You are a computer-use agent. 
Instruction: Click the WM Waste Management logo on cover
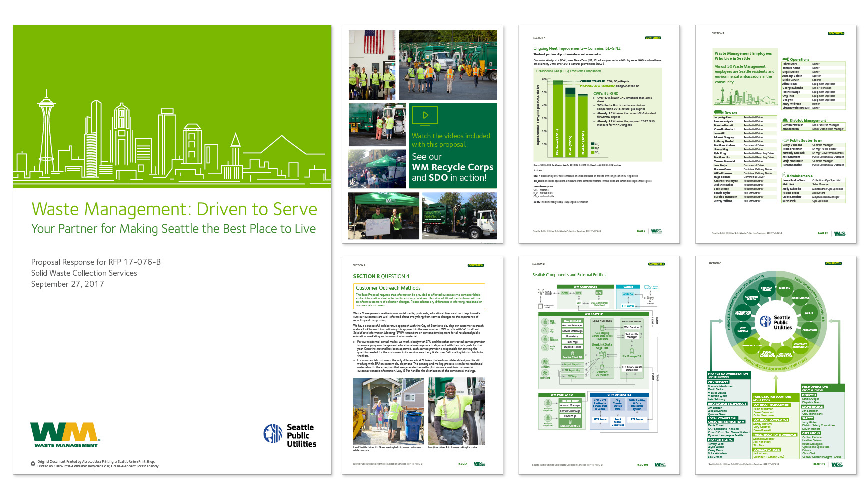point(64,434)
